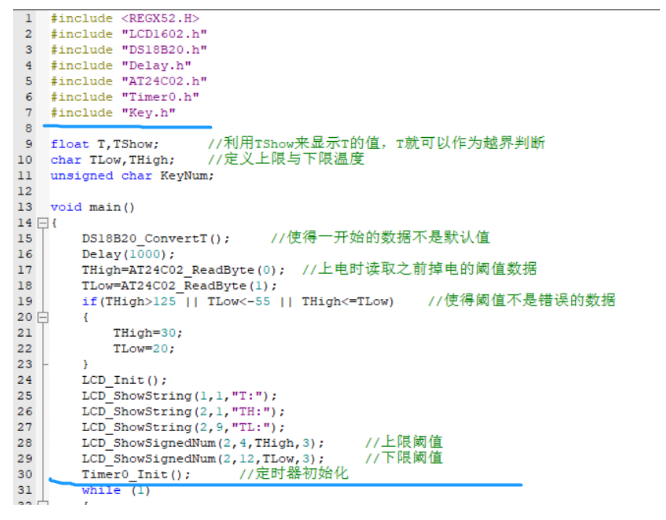Click LCD_ShowSignedNum(2,12,TLow,3); line

click(203, 458)
